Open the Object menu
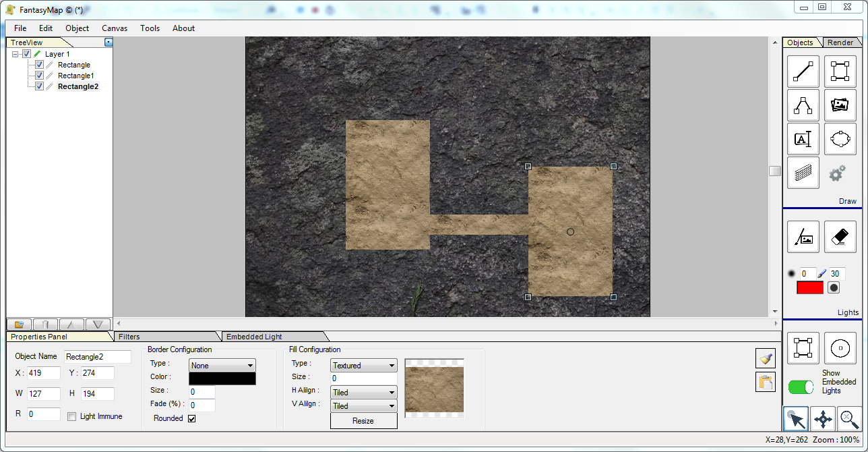 [x=77, y=28]
